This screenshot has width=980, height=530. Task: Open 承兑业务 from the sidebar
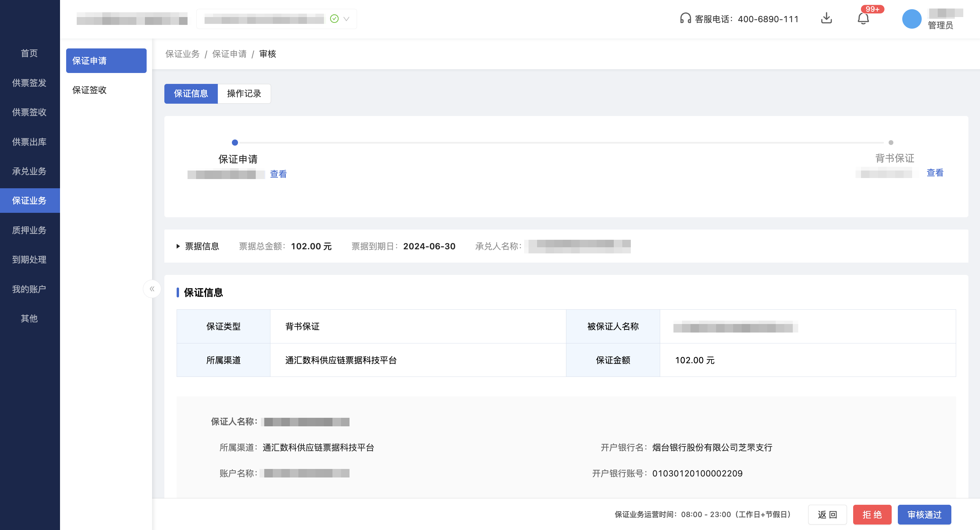click(30, 171)
